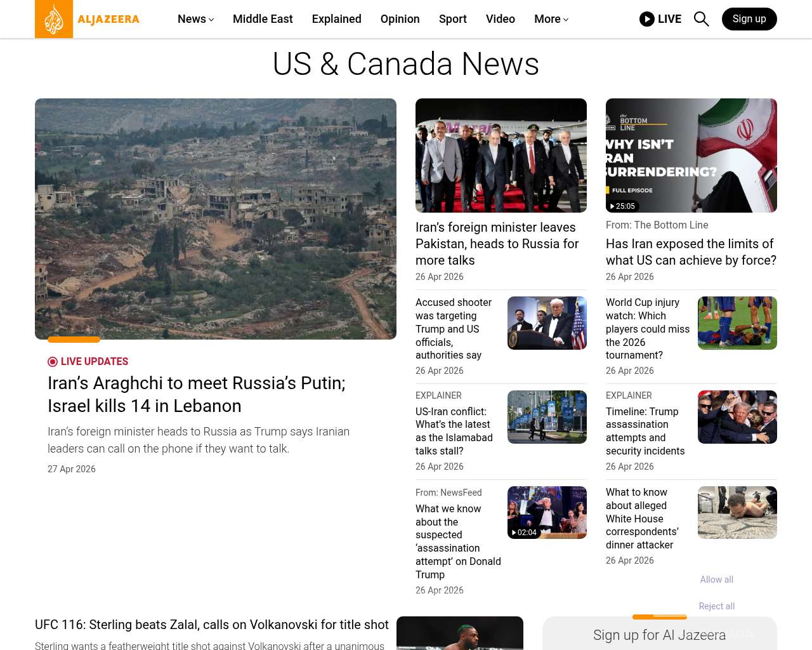Go to the Opinion section
The image size is (812, 650).
tap(400, 19)
